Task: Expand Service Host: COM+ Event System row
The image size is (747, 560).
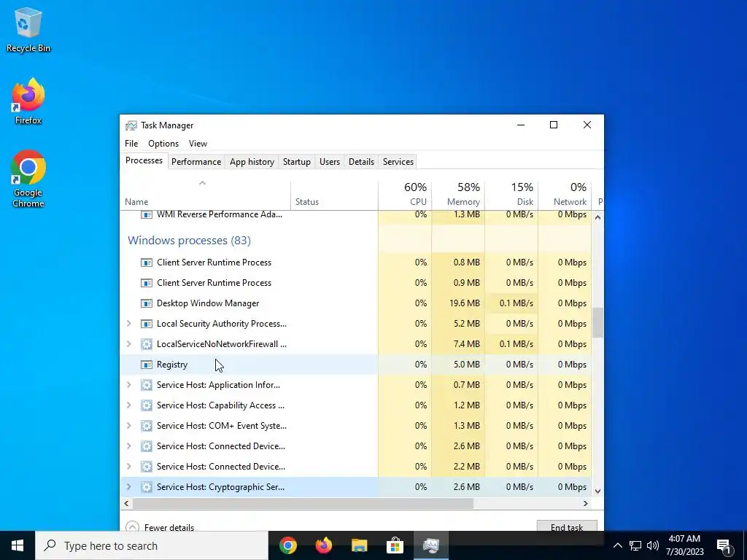Action: point(128,426)
